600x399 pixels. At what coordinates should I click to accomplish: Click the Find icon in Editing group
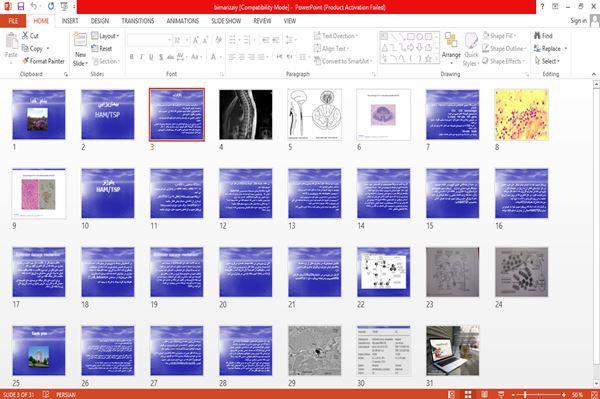click(537, 36)
